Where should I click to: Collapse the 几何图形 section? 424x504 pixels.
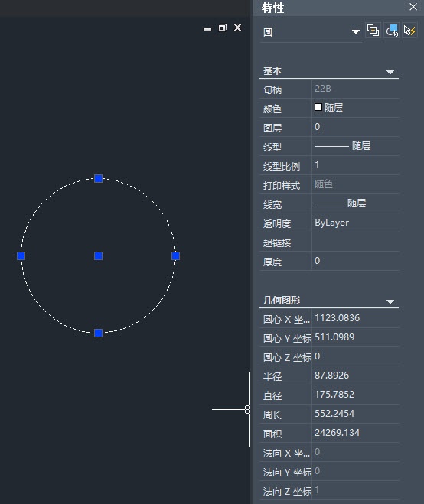pos(390,301)
